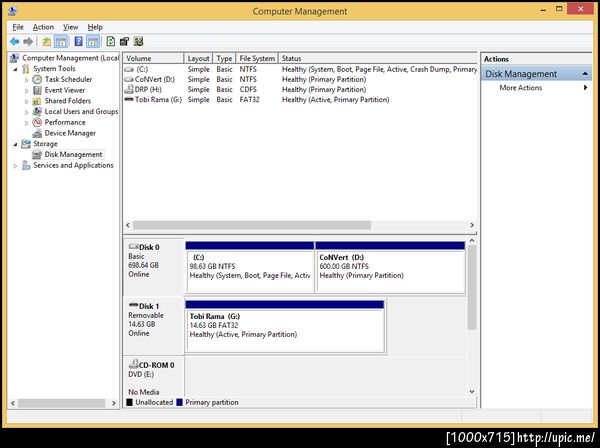Viewport: 600px width, 448px height.
Task: Sort by the Layout column header
Action: 198,59
